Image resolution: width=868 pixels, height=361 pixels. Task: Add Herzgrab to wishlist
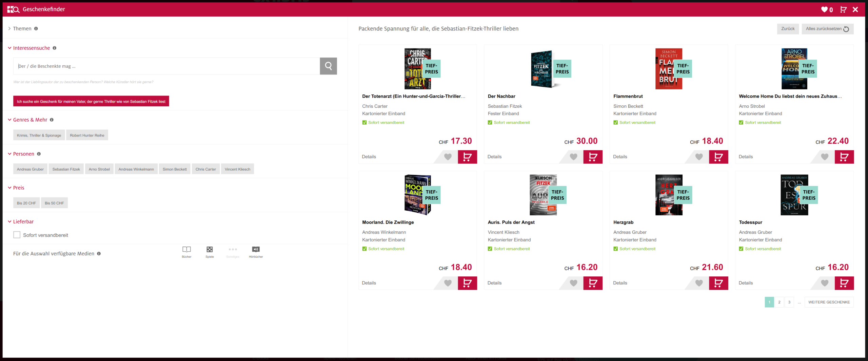coord(699,283)
